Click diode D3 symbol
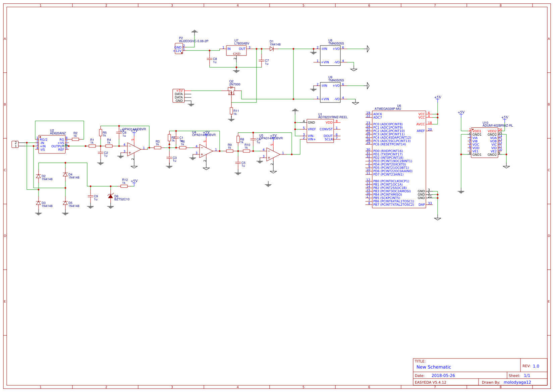Screen dimensions: 554x392 (39, 203)
